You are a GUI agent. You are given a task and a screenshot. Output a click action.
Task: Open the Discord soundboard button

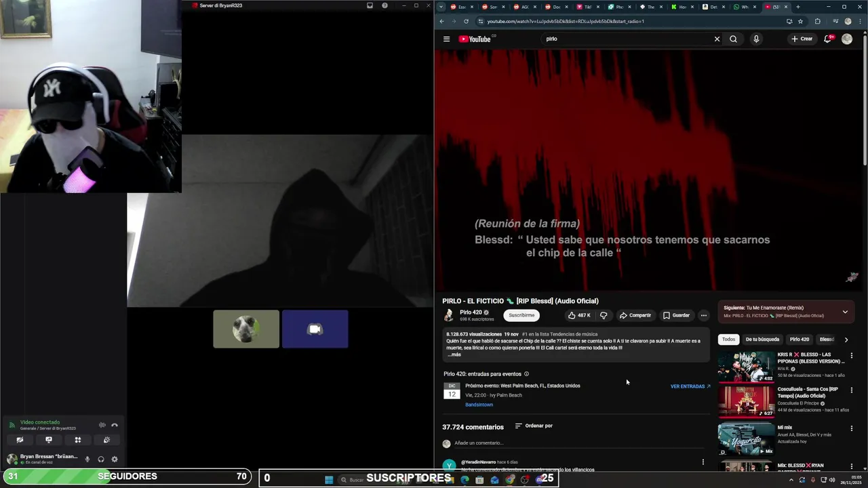point(106,440)
